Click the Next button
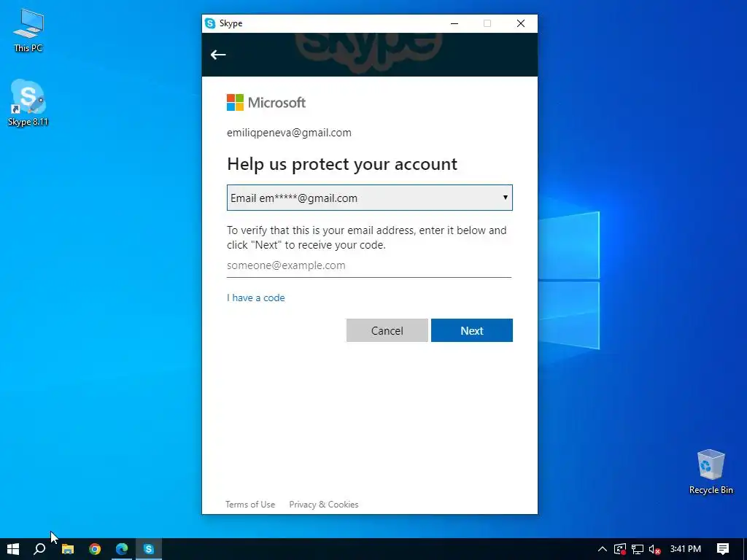 point(472,330)
